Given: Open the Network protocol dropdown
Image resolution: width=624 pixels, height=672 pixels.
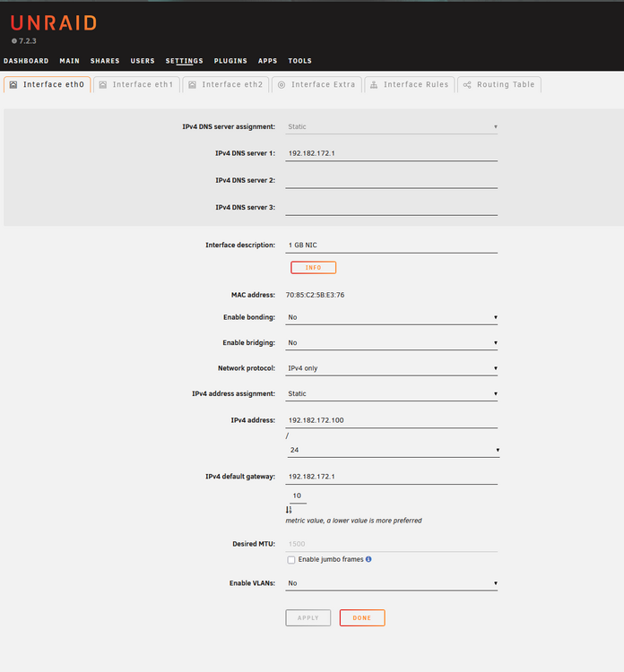Looking at the screenshot, I should [391, 368].
